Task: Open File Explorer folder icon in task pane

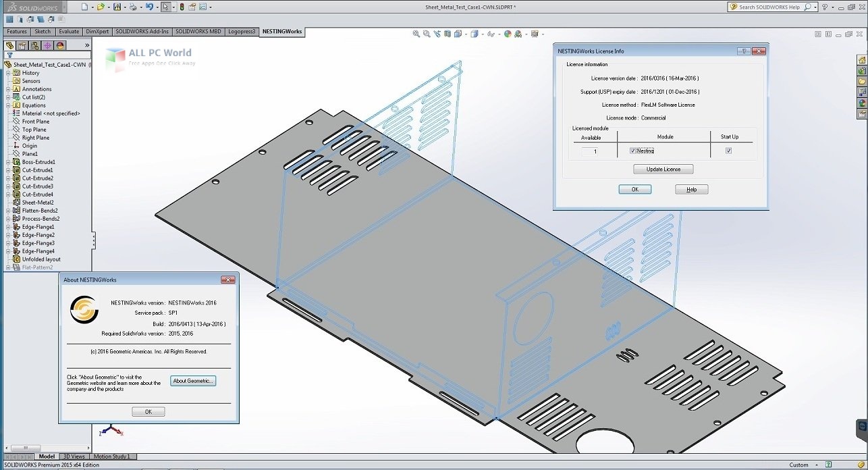Action: (862, 81)
